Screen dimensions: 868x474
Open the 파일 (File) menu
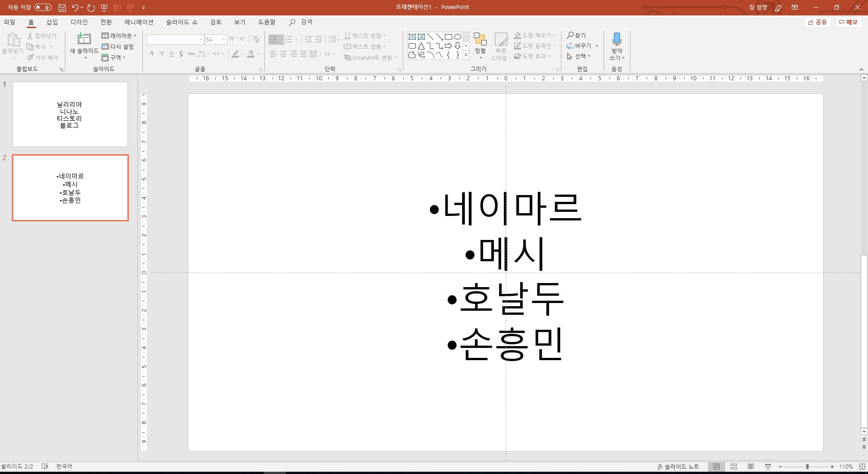click(x=10, y=22)
